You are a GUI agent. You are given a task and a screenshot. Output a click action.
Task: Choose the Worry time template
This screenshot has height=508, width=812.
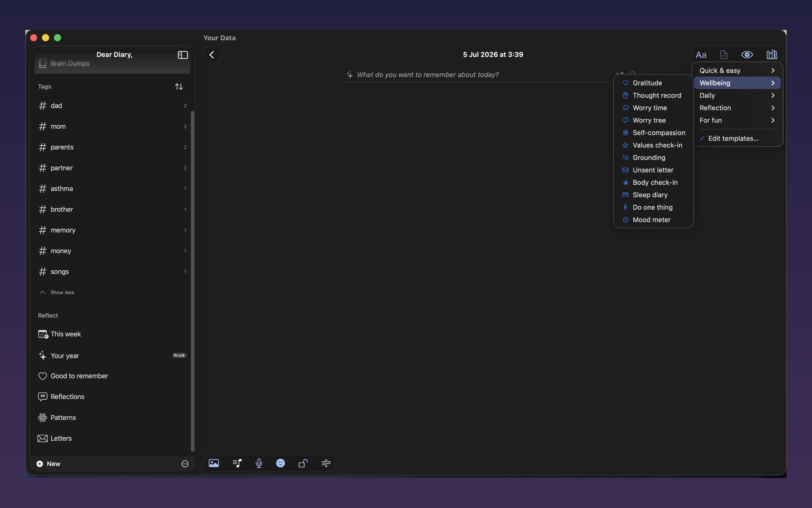pyautogui.click(x=653, y=108)
